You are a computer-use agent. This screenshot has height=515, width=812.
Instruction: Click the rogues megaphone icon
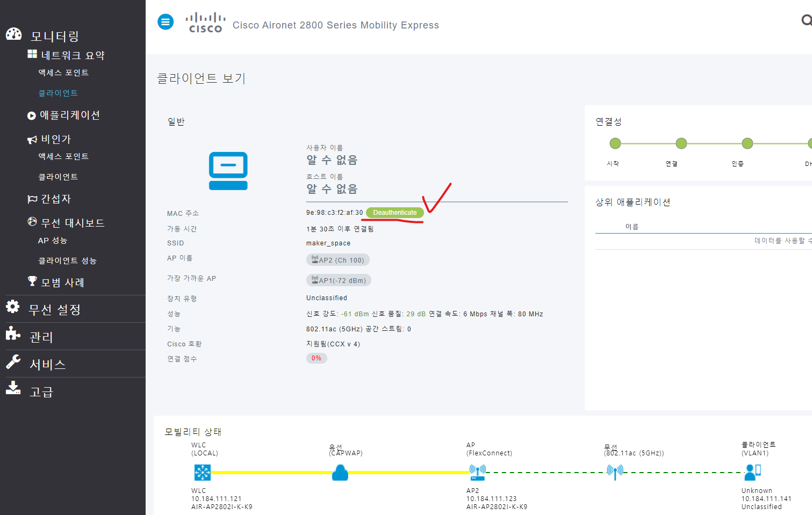tap(32, 140)
